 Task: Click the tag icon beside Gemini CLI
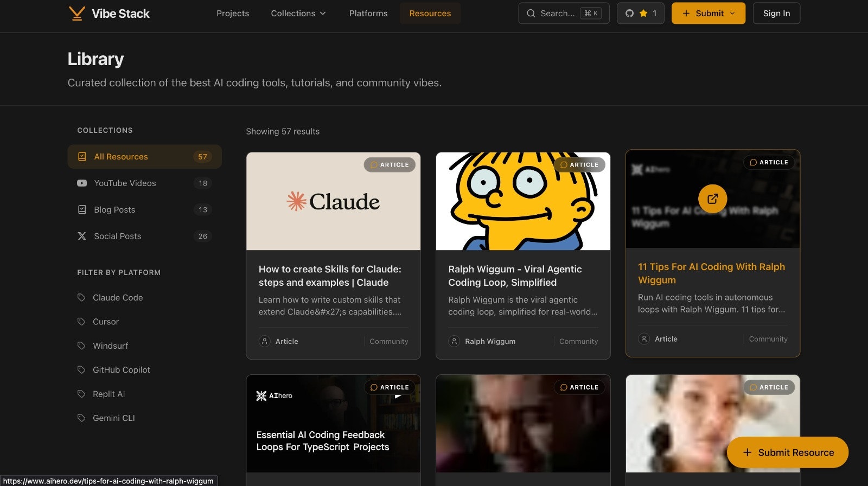pyautogui.click(x=81, y=418)
